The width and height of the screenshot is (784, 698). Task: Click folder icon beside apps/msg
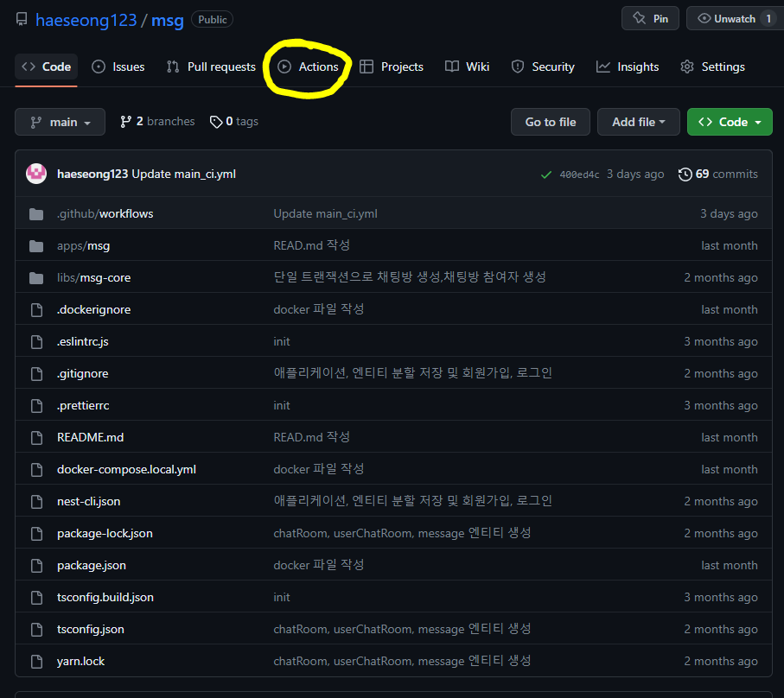point(36,246)
